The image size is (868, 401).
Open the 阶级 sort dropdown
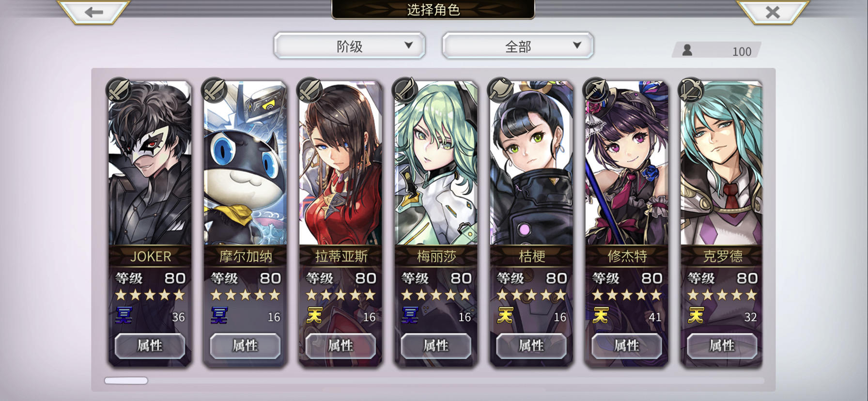pos(349,46)
